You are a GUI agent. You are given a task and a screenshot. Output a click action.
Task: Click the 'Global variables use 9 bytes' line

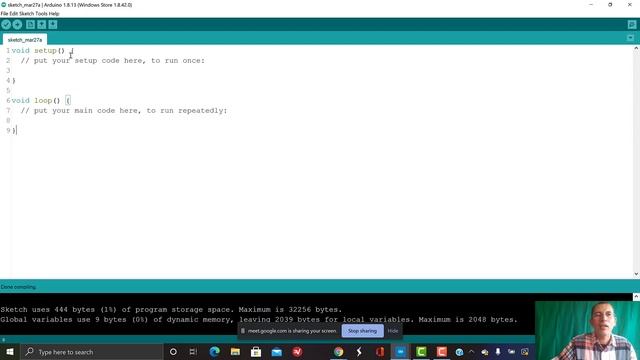click(x=259, y=319)
